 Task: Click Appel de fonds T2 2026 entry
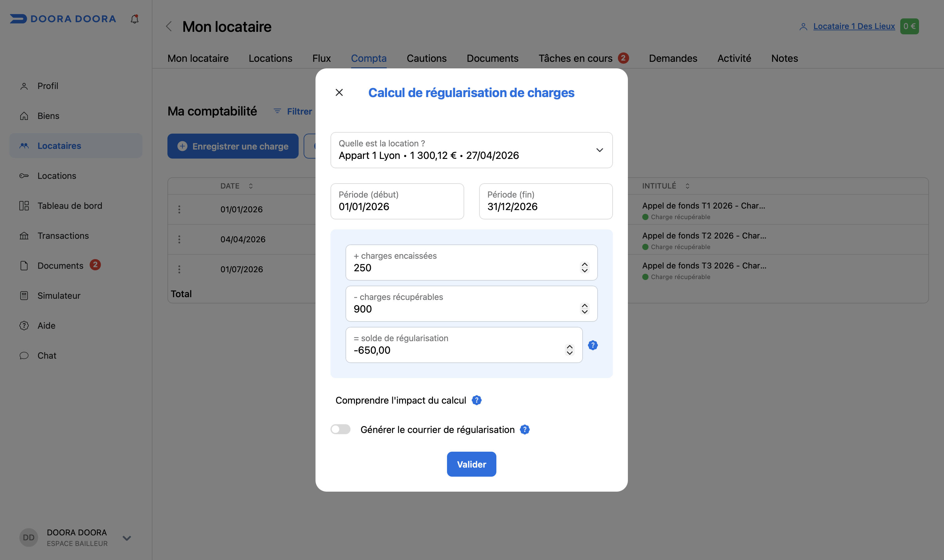704,235
